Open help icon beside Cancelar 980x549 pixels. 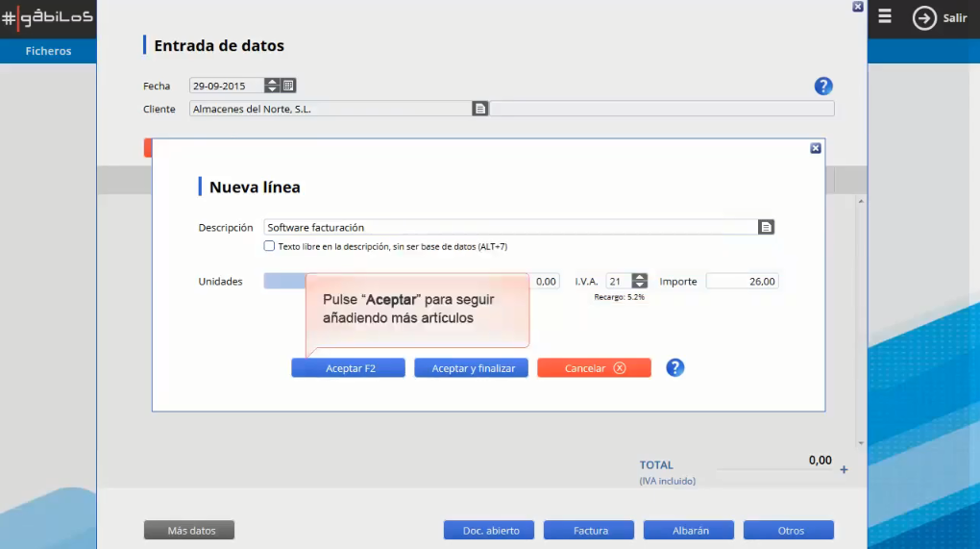[675, 367]
